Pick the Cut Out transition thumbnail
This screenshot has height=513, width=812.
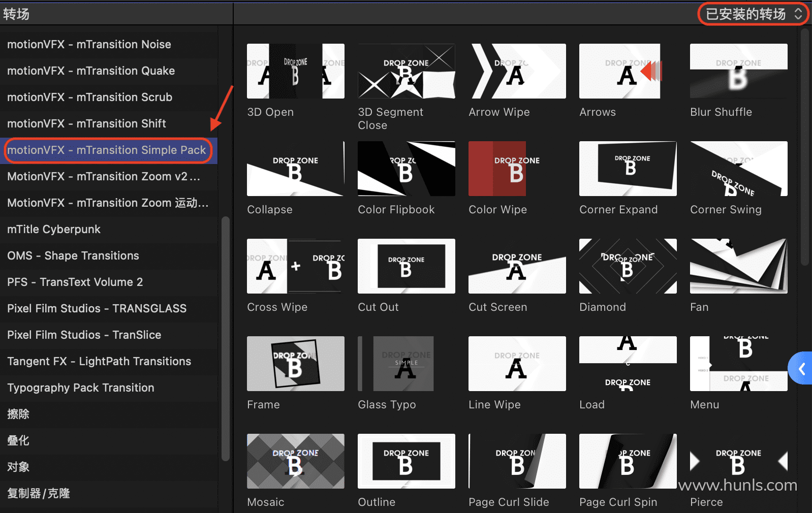coord(407,266)
